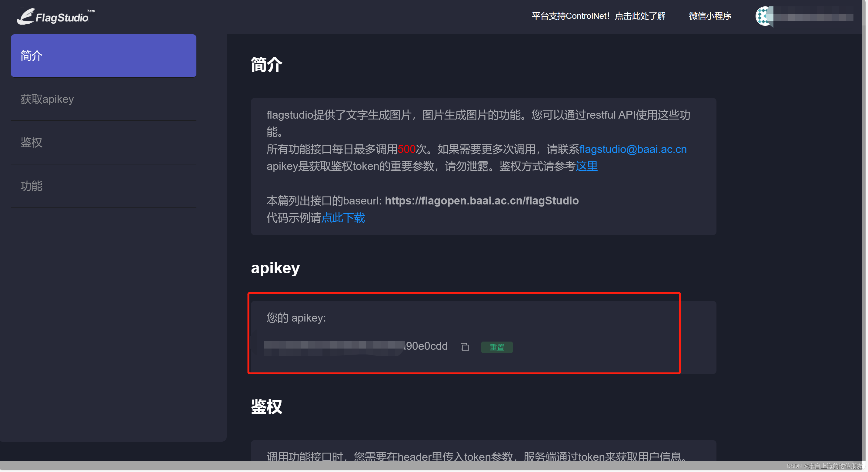
Task: Click the red 500 call limit number
Action: 406,149
